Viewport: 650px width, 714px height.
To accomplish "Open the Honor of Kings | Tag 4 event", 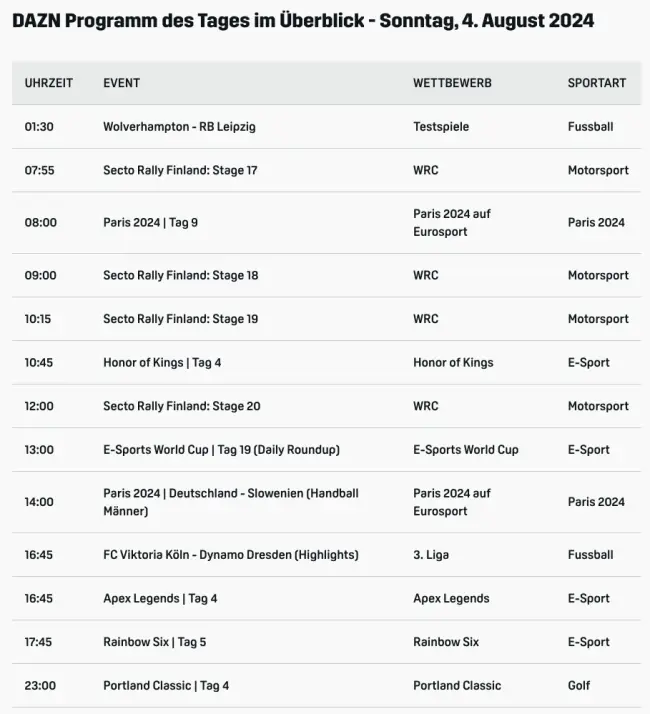I will (162, 362).
